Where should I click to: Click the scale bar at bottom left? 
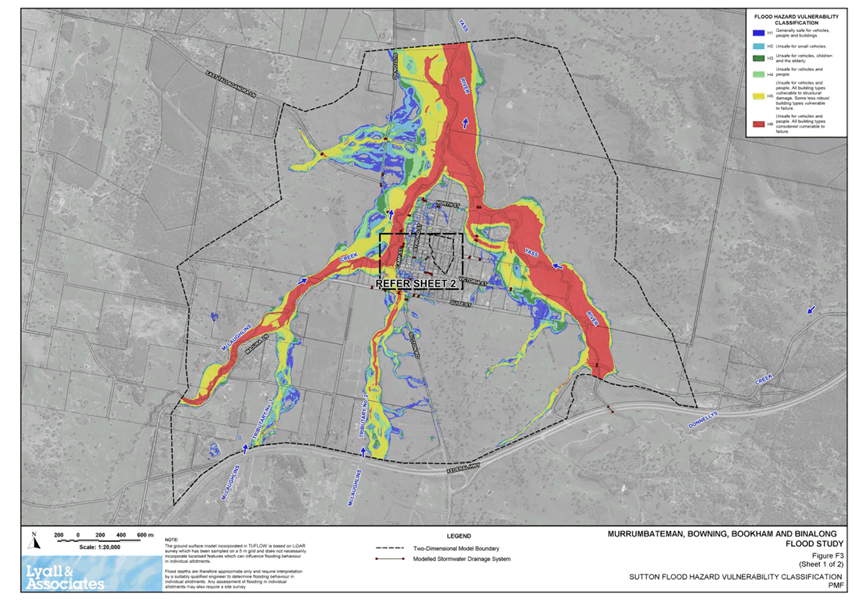click(x=103, y=536)
